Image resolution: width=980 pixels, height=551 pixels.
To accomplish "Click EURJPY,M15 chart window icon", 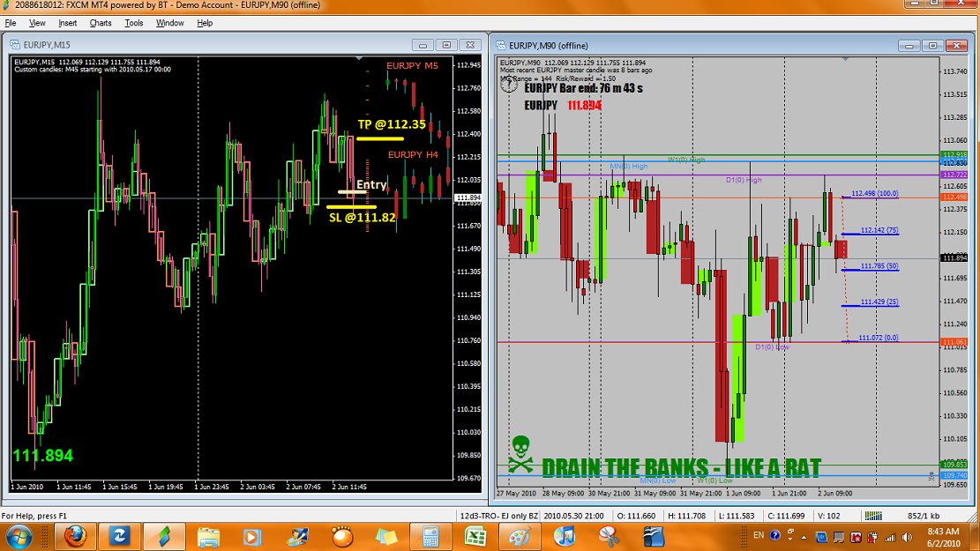I will point(14,45).
